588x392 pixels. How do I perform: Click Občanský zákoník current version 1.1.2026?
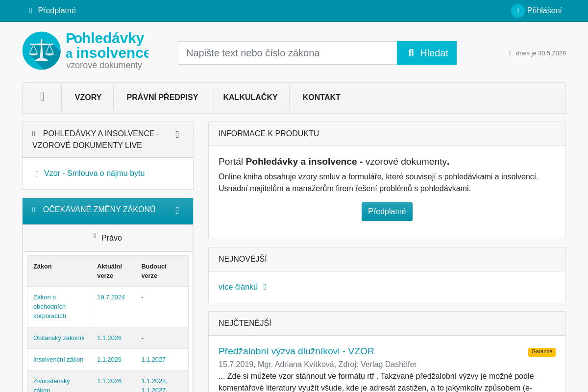(109, 338)
